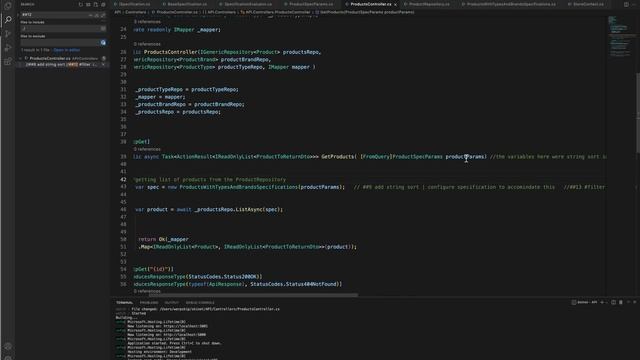
Task: Switch to the SpecificationEvaluator.cs tab
Action: (x=246, y=4)
